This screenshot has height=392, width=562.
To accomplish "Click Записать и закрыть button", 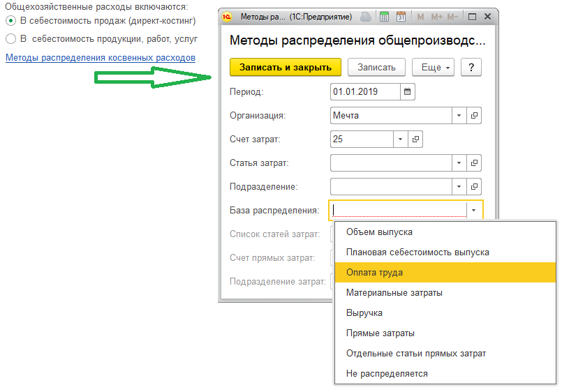I will coord(286,67).
